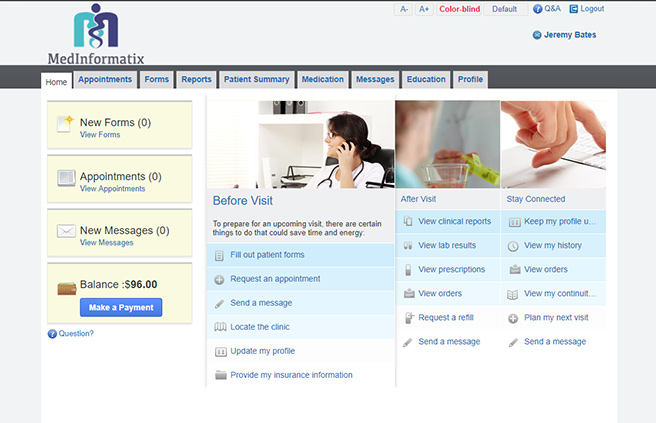Open the Medication tab

(x=323, y=79)
